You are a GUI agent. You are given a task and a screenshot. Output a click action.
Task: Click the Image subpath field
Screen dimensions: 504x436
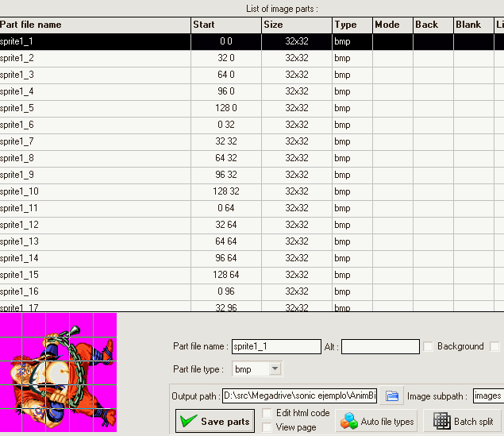click(487, 395)
